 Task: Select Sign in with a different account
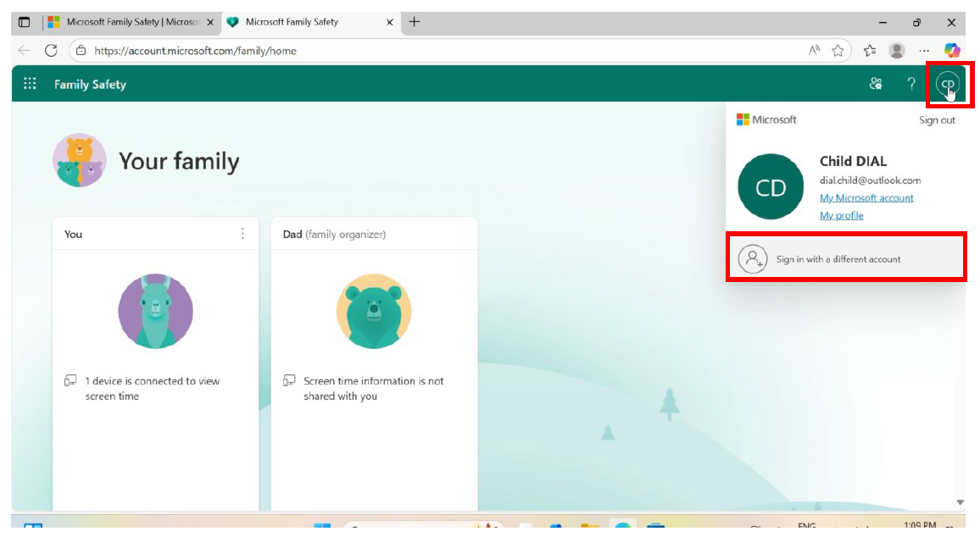click(838, 259)
